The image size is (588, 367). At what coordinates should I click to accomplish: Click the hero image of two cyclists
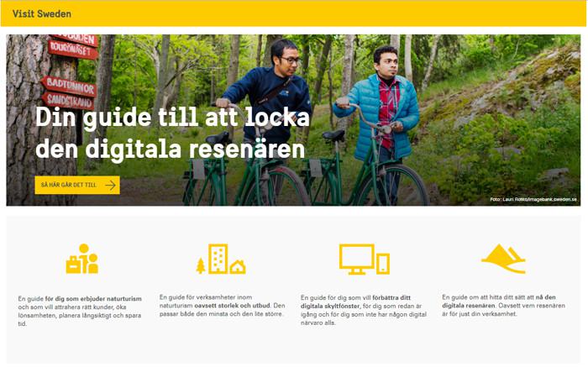[x=293, y=120]
